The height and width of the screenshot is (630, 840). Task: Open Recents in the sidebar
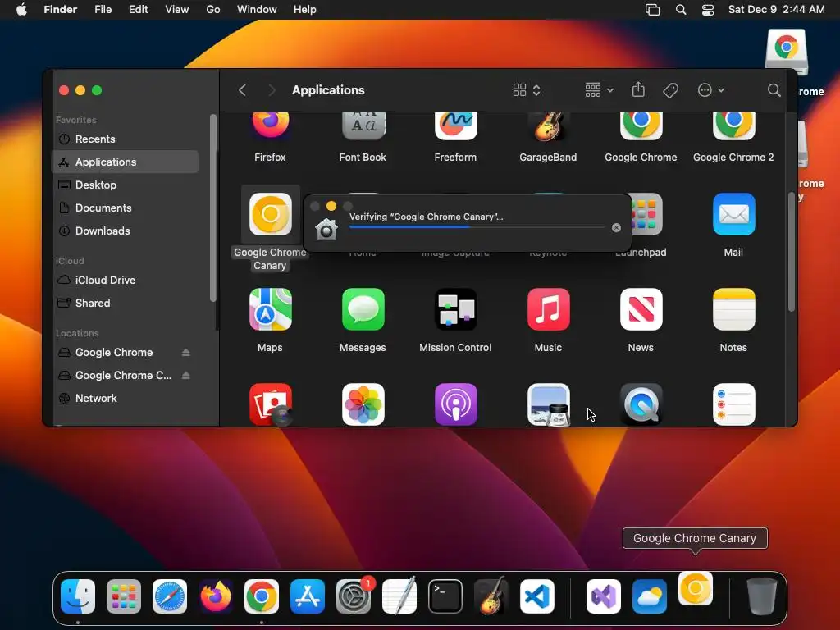(126, 139)
